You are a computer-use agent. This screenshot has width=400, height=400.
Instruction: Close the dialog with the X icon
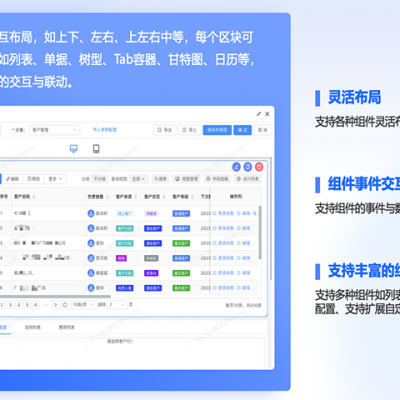point(267,114)
